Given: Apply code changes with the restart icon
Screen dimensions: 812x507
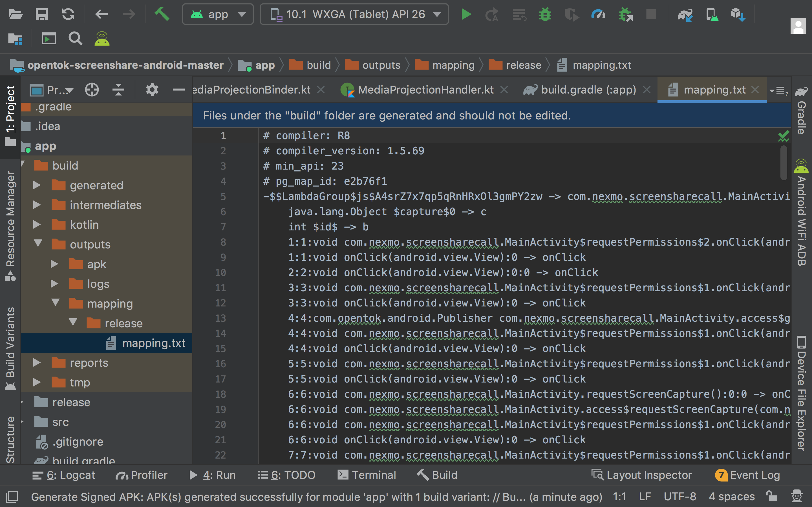Looking at the screenshot, I should (x=491, y=14).
